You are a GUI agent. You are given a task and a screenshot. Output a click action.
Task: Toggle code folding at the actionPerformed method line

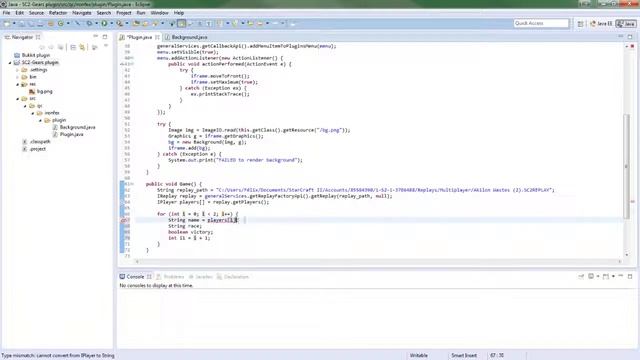pos(132,64)
